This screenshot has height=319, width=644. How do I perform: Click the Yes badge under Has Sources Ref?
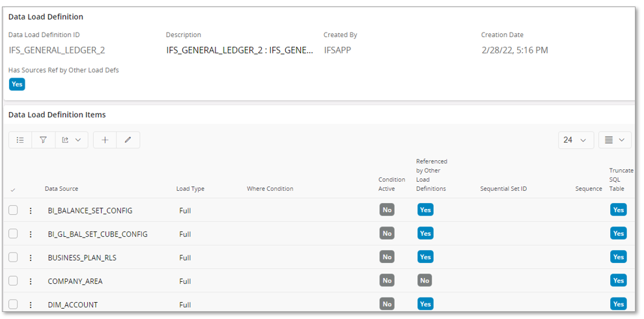(x=17, y=84)
